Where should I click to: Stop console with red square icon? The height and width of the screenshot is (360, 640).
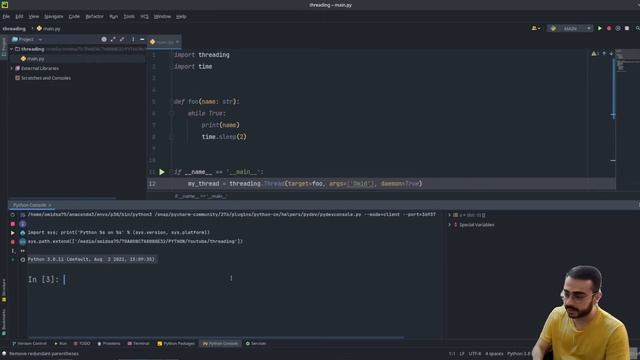coord(13,224)
